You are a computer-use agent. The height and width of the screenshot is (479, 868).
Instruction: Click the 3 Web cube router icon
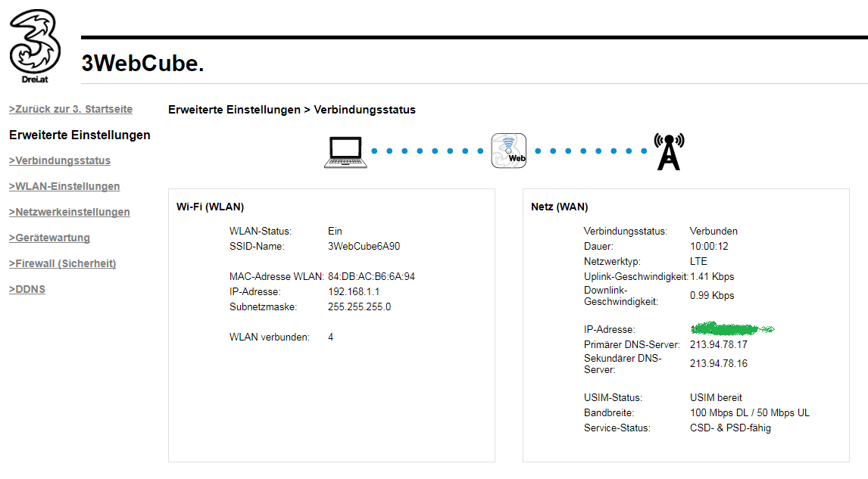click(509, 151)
